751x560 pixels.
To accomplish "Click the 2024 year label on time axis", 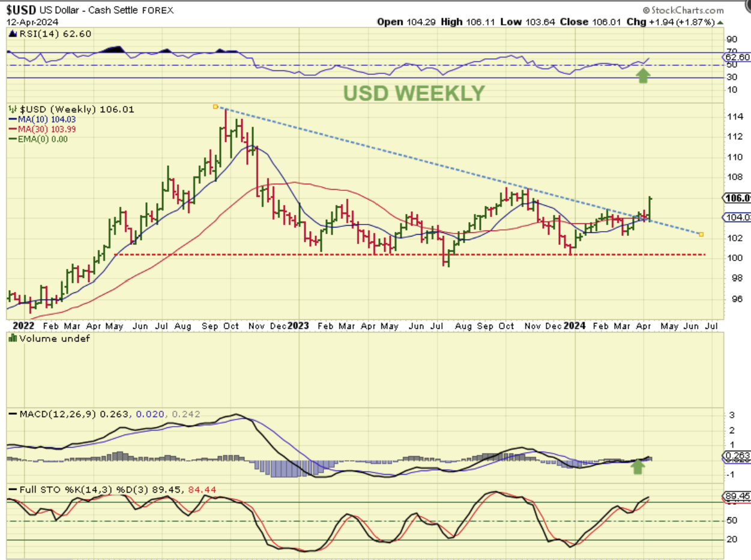I will 575,325.
